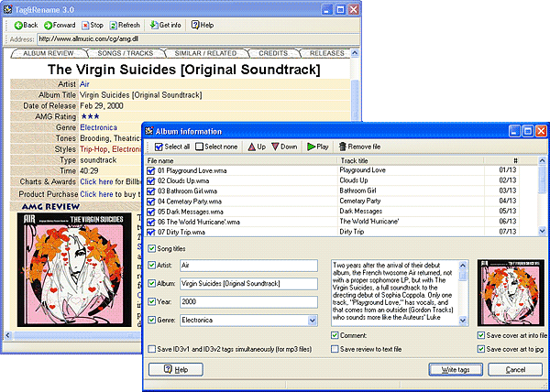Sort by File name column header
The height and width of the screenshot is (392, 550).
click(x=241, y=161)
